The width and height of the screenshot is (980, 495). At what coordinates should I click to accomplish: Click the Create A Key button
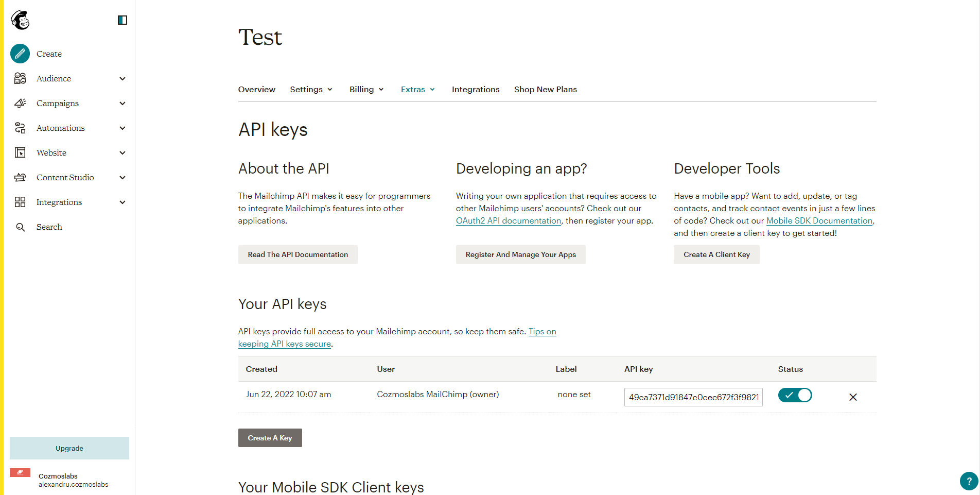coord(270,438)
